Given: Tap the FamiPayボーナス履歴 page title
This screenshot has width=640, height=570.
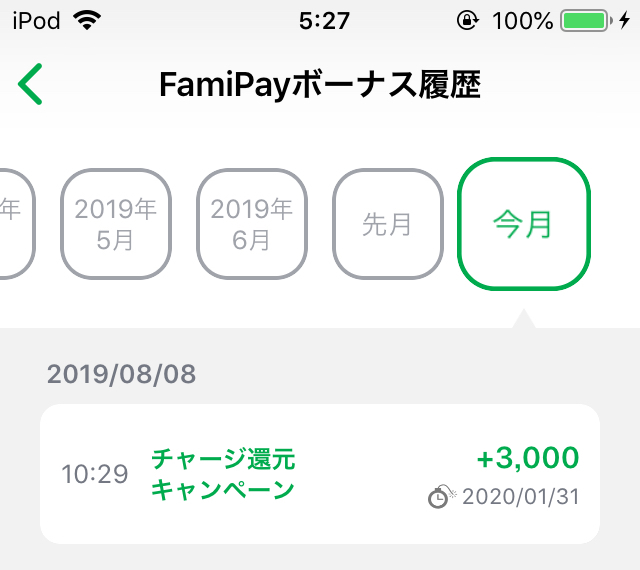Looking at the screenshot, I should (x=320, y=86).
